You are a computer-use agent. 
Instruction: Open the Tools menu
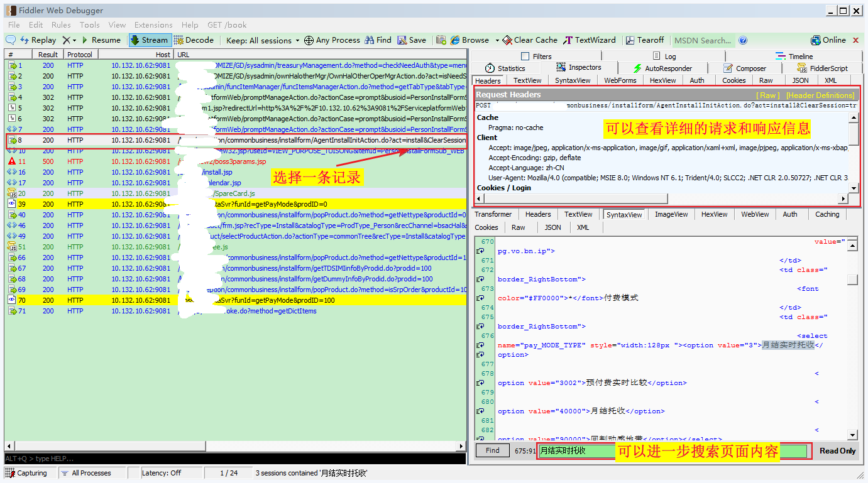coord(89,25)
